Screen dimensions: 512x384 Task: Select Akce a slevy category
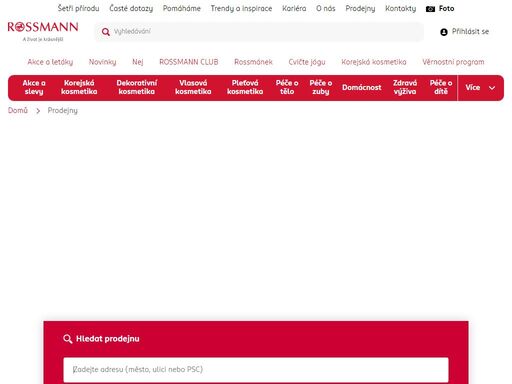34,87
